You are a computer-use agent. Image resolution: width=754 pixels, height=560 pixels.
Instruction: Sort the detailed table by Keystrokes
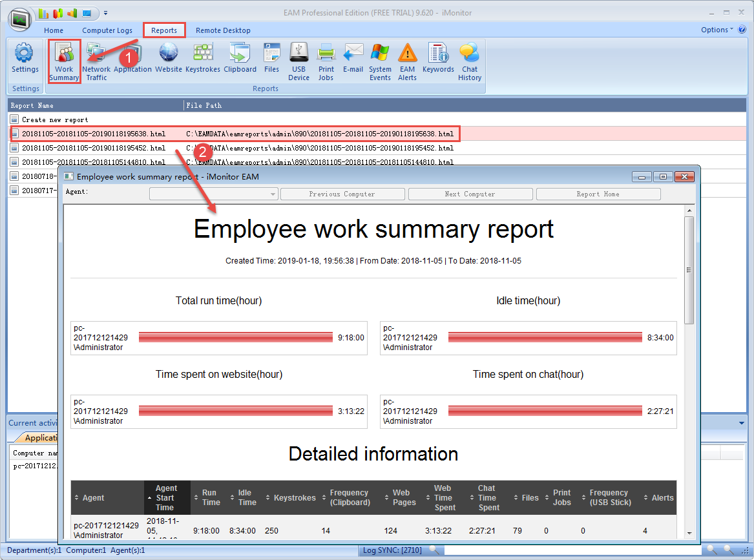(291, 498)
